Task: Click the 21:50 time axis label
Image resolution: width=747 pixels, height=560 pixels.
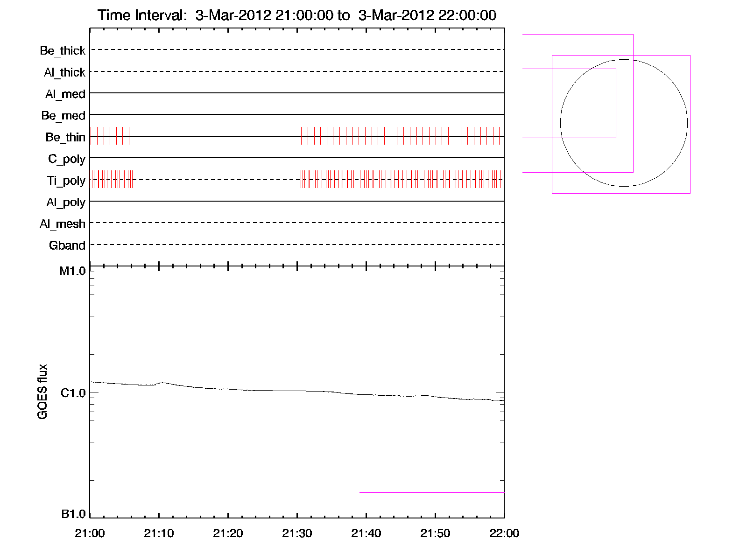Action: click(x=435, y=533)
